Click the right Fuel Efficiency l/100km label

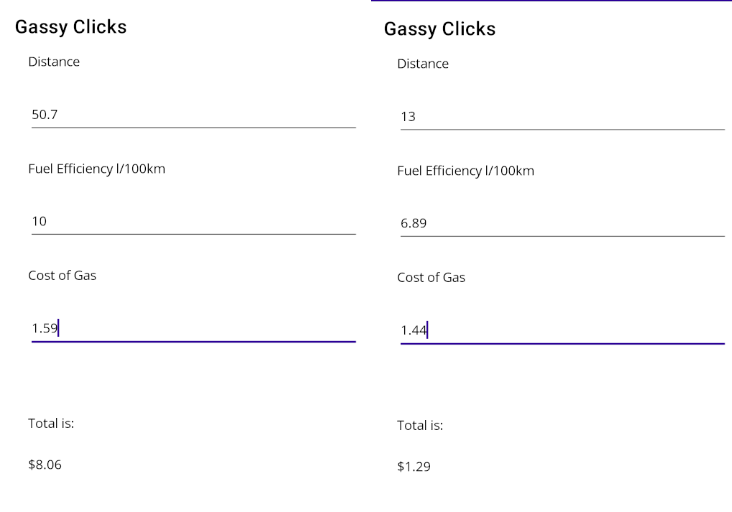[466, 170]
